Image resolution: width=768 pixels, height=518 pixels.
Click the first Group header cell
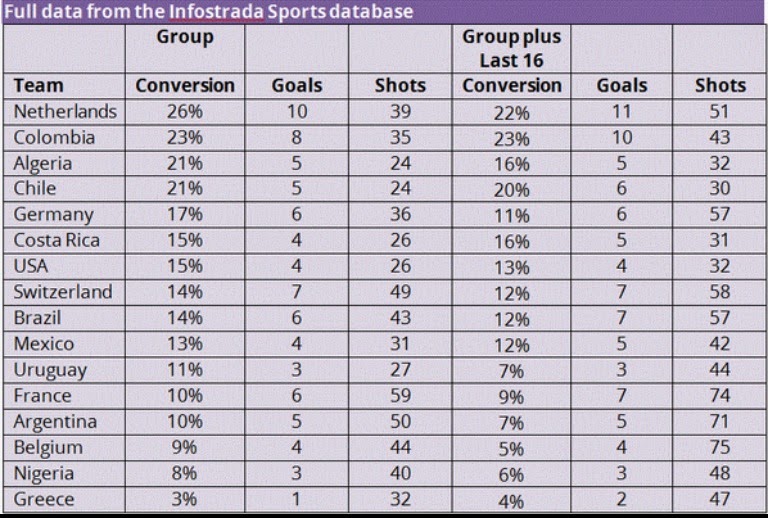(185, 37)
